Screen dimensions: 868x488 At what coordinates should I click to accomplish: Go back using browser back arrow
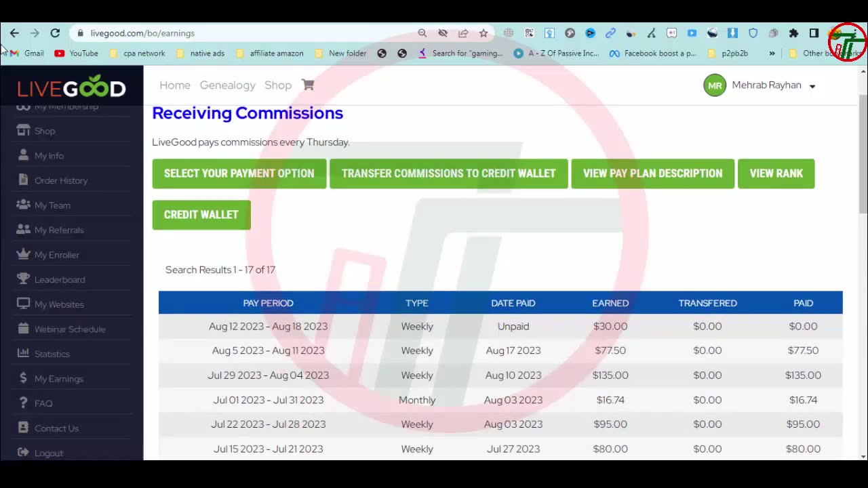[14, 33]
